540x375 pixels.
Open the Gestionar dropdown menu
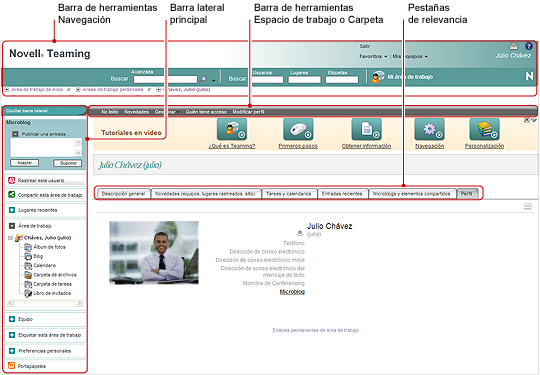click(167, 112)
